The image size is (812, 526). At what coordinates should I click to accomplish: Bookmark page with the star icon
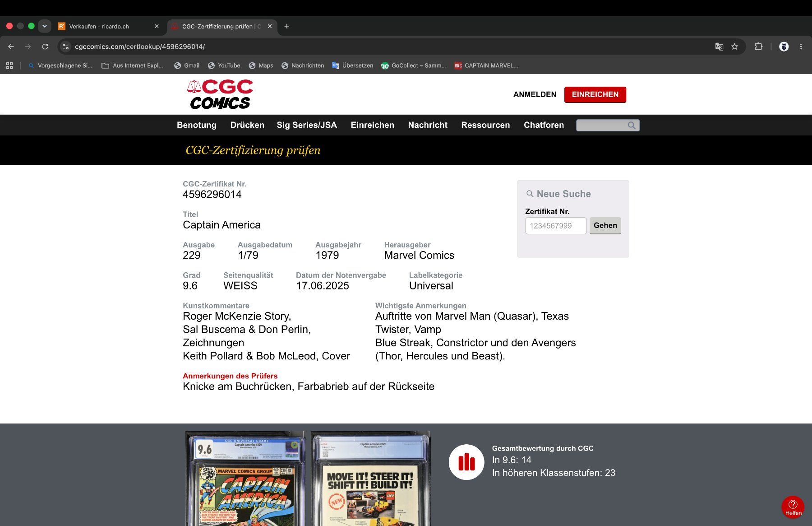tap(734, 47)
